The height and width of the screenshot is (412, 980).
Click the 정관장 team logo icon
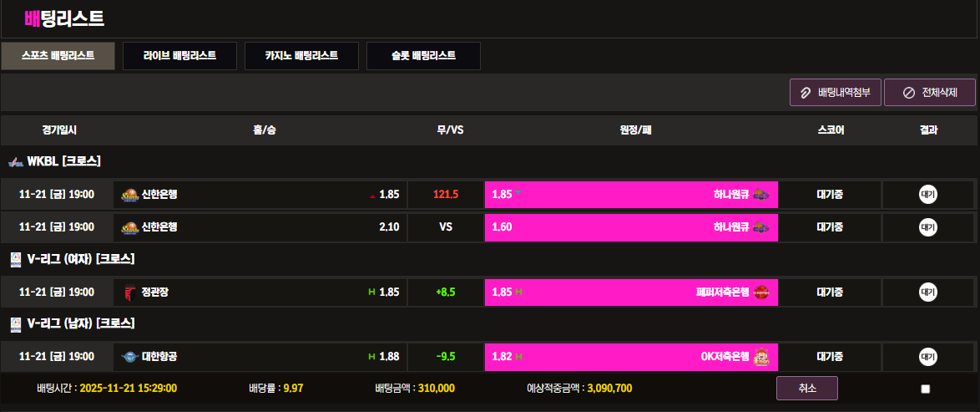[x=130, y=292]
